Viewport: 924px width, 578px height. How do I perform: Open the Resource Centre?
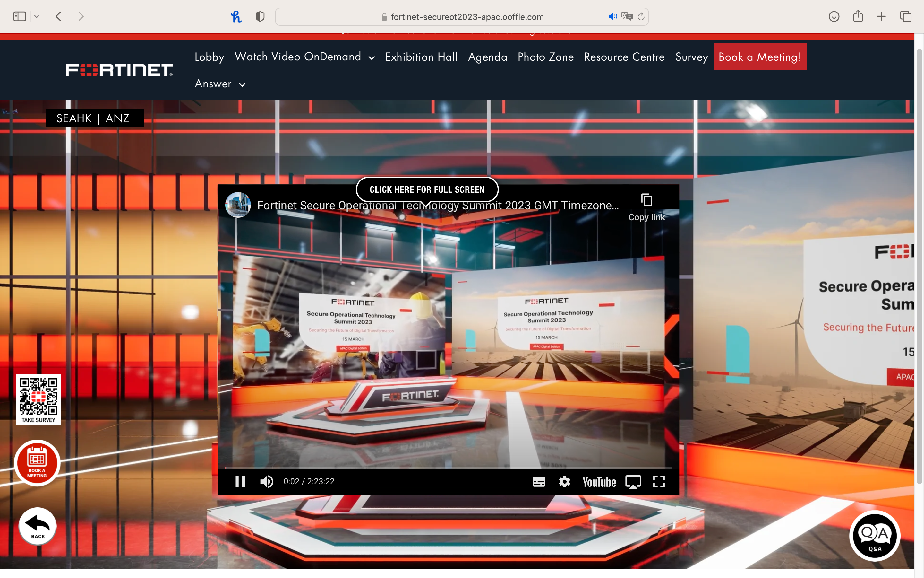624,57
